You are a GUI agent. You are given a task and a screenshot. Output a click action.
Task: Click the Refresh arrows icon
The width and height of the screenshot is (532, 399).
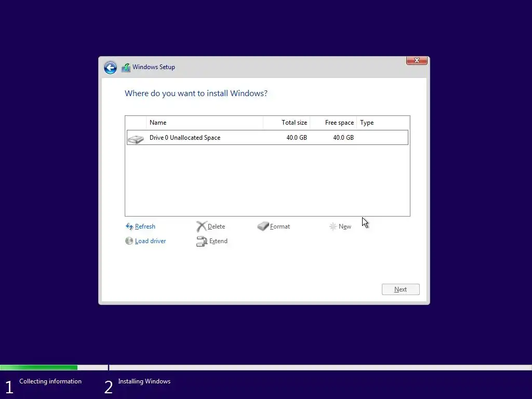click(x=129, y=227)
